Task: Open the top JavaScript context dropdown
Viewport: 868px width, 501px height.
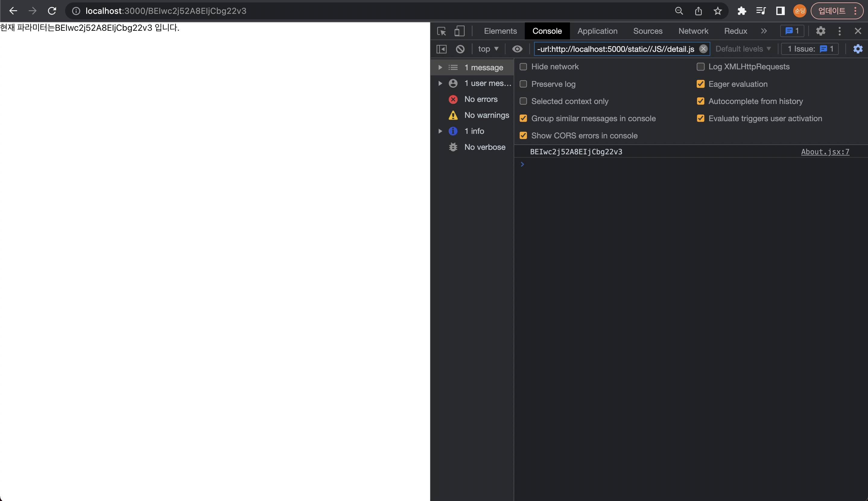Action: click(x=488, y=49)
